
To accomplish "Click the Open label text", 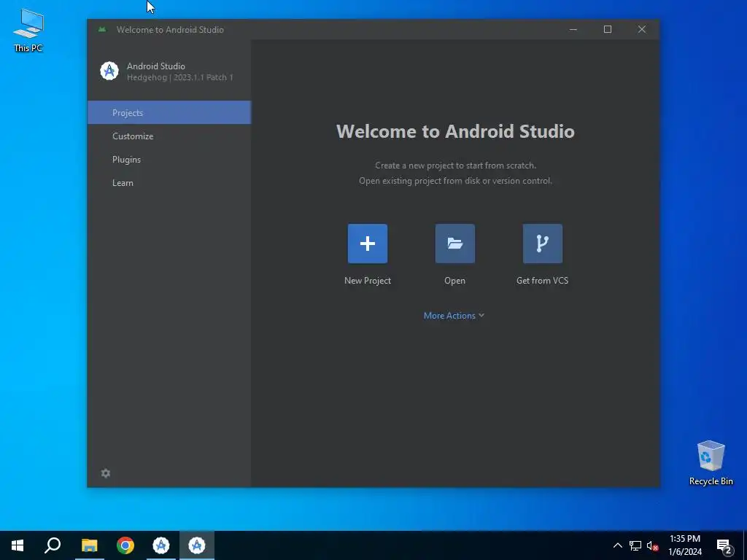I will click(x=455, y=281).
